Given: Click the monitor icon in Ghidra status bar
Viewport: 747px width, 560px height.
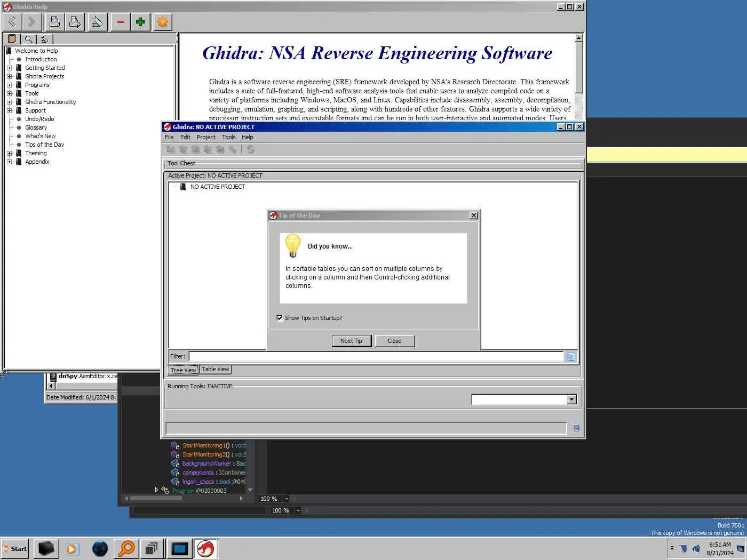Looking at the screenshot, I should click(x=576, y=428).
